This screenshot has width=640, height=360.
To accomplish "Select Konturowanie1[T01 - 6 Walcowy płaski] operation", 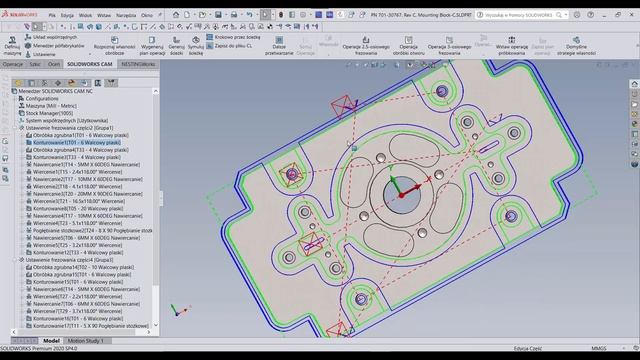I will 77,142.
